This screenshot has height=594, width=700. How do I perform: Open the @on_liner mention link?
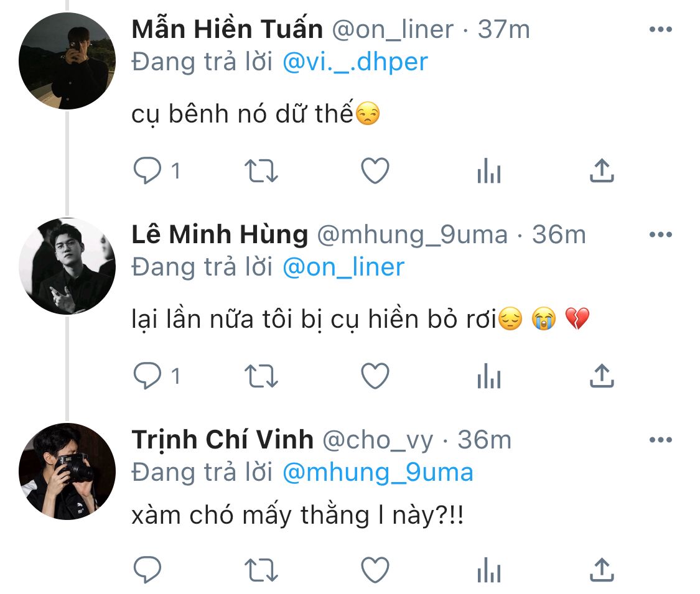[x=343, y=267]
